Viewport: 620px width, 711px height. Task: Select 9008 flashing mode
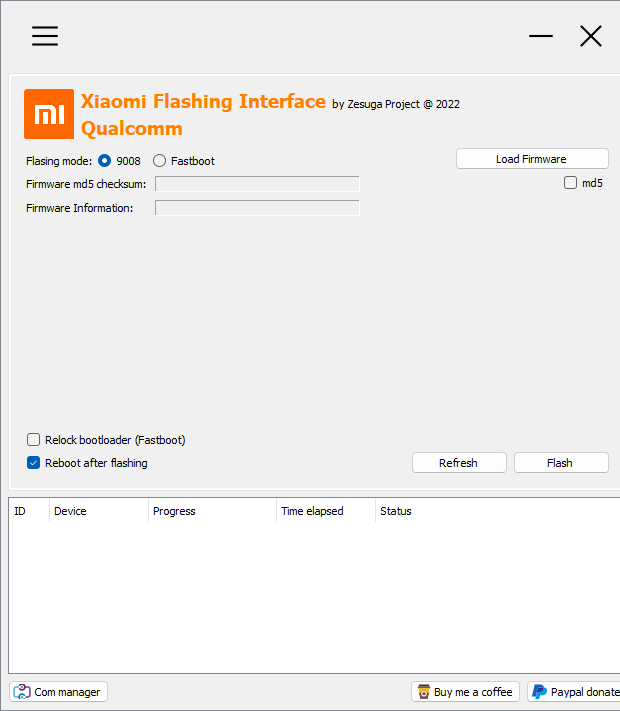(104, 161)
